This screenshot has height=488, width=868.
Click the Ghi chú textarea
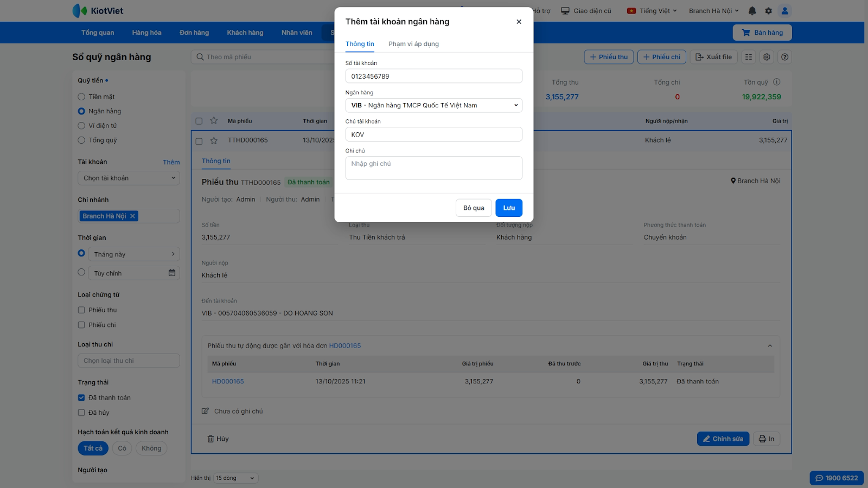434,168
